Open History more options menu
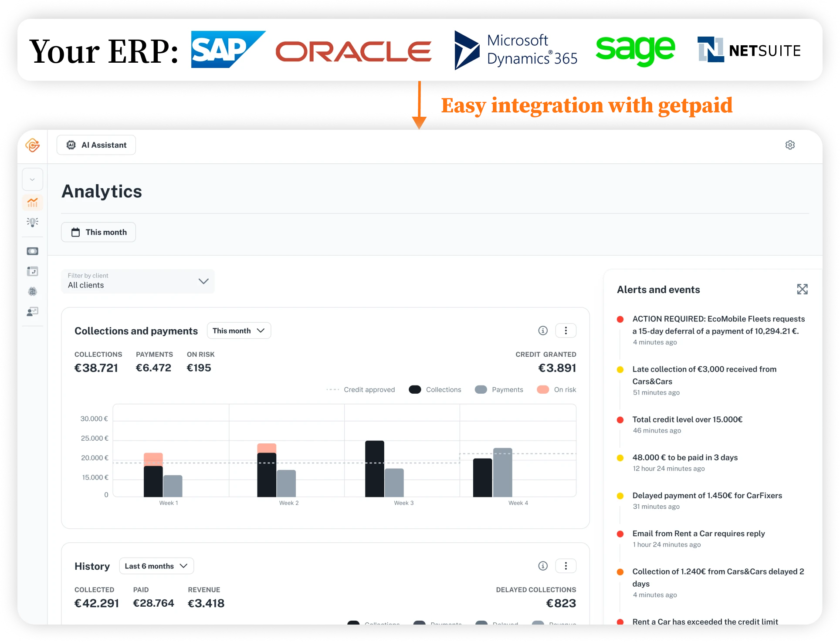This screenshot has height=642, width=840. coord(566,566)
